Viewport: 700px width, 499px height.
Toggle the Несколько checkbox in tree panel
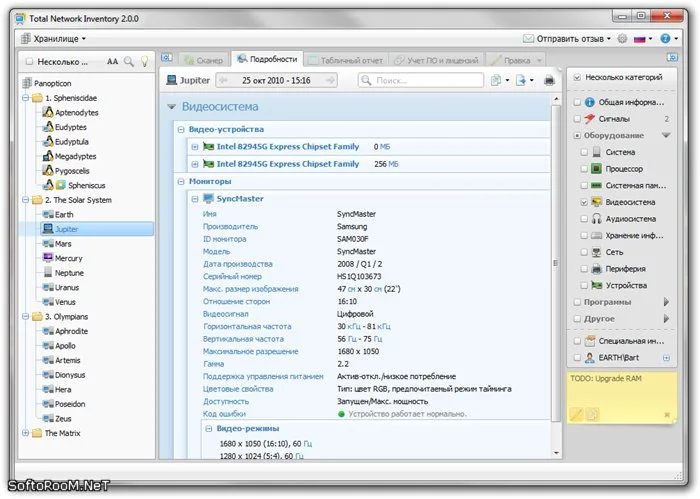(x=29, y=62)
